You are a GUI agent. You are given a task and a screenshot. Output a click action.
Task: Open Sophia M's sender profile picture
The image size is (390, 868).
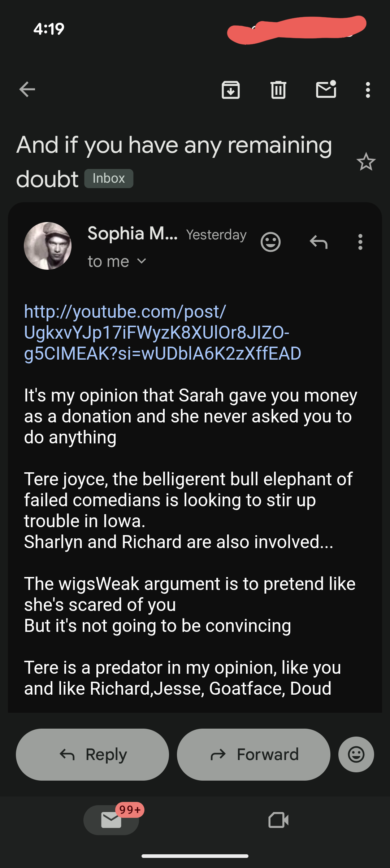[48, 246]
